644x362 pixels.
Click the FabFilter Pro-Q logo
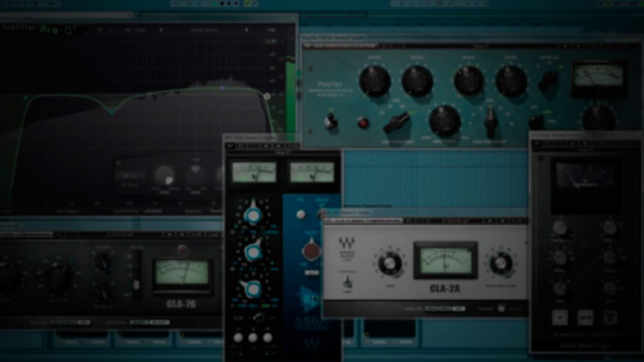click(x=38, y=29)
